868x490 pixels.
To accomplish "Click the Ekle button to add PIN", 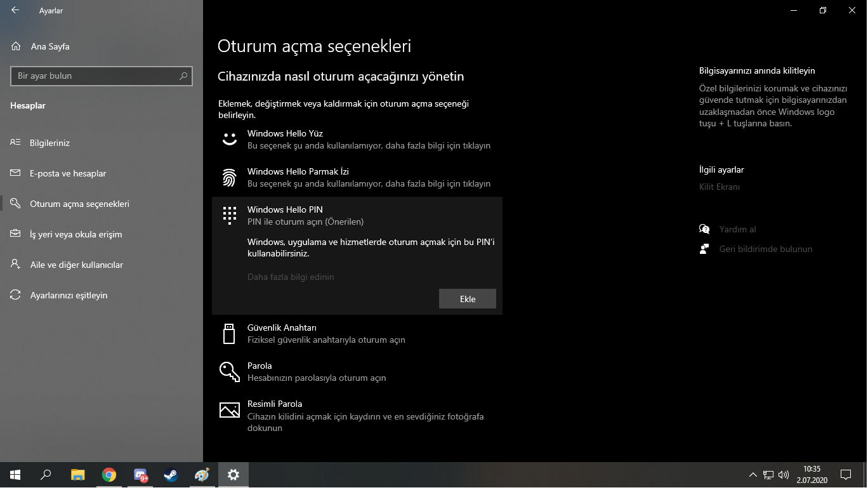I will pos(468,299).
